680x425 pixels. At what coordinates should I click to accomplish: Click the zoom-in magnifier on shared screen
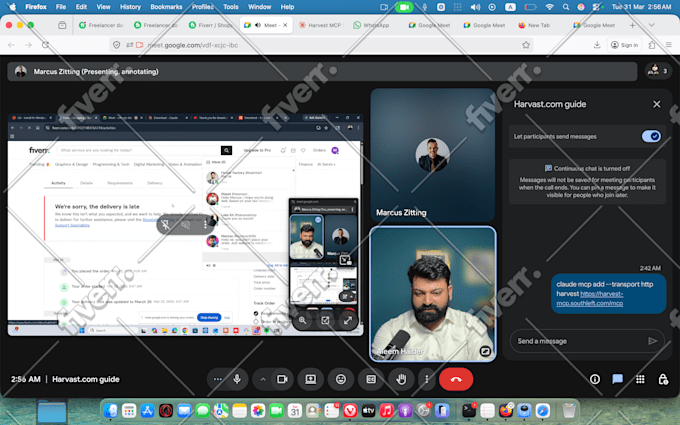coord(302,320)
